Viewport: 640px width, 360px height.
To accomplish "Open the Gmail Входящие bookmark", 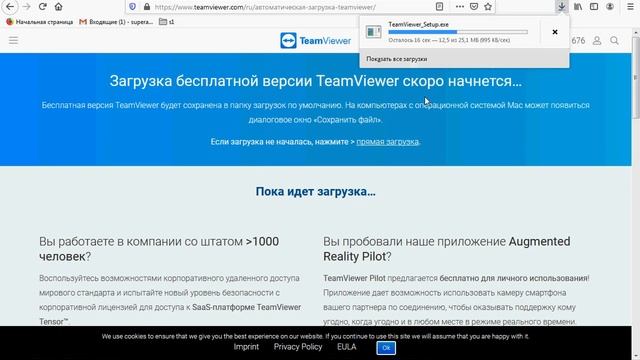I will [x=116, y=22].
